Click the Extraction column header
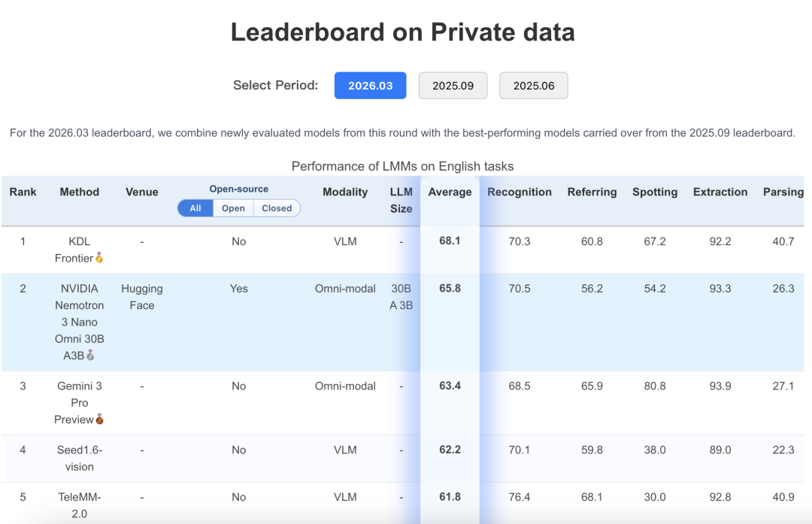 (x=720, y=192)
